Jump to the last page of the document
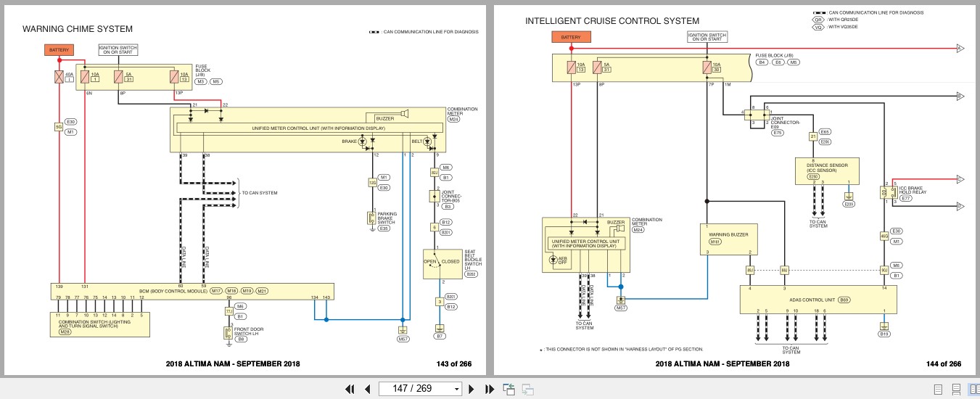980x399 pixels. pos(489,389)
